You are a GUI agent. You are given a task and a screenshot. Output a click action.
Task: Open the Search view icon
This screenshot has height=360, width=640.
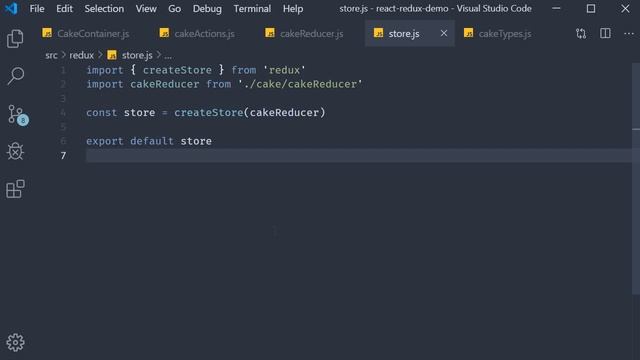pyautogui.click(x=16, y=76)
